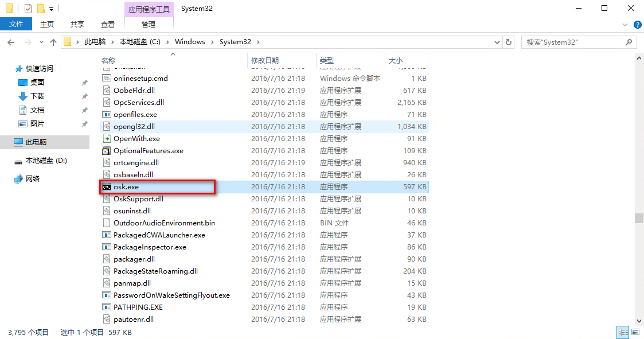Expand the breadcrumb arrow before 此电脑

pos(77,42)
